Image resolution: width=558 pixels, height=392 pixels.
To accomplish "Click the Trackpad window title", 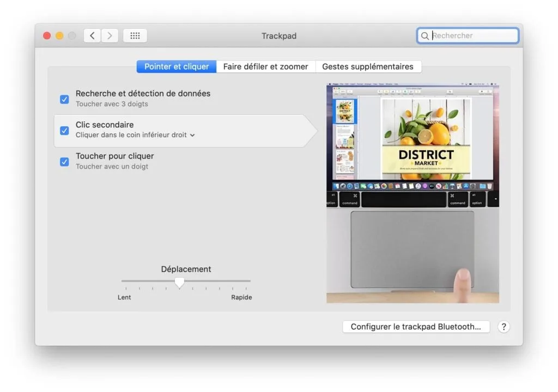I will coord(279,35).
